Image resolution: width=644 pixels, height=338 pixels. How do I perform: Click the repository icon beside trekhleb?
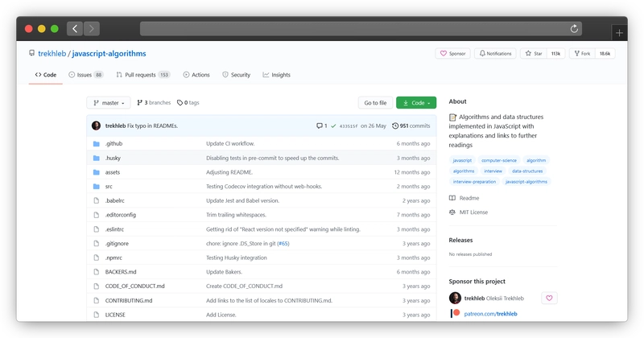(31, 53)
